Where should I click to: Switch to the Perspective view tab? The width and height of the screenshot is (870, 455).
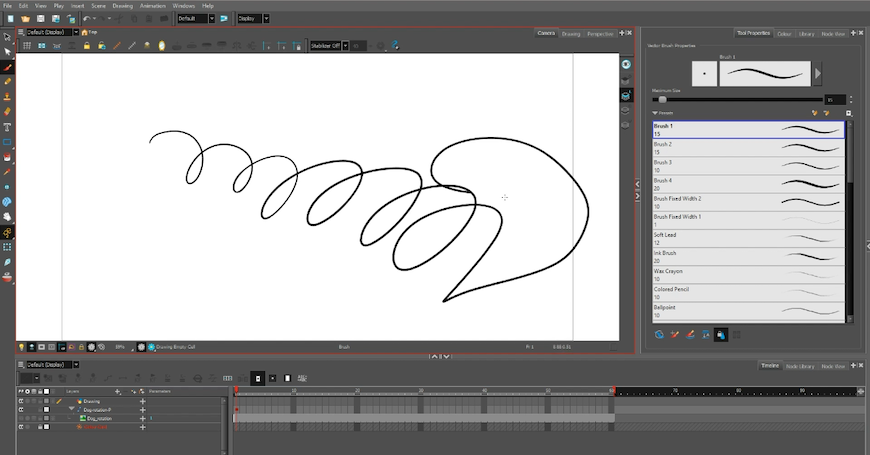pos(600,34)
